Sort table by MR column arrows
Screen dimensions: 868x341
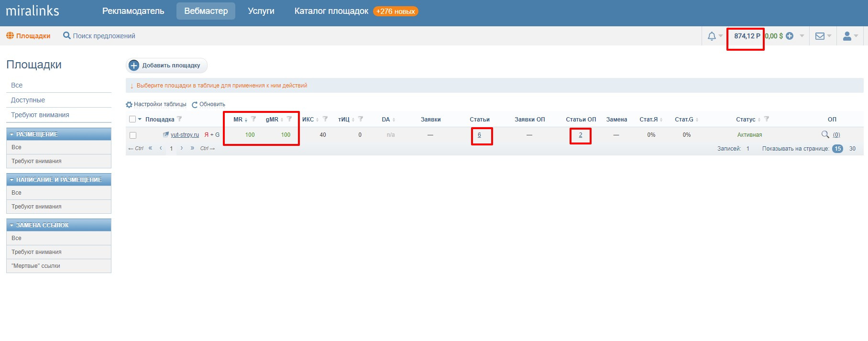point(246,120)
